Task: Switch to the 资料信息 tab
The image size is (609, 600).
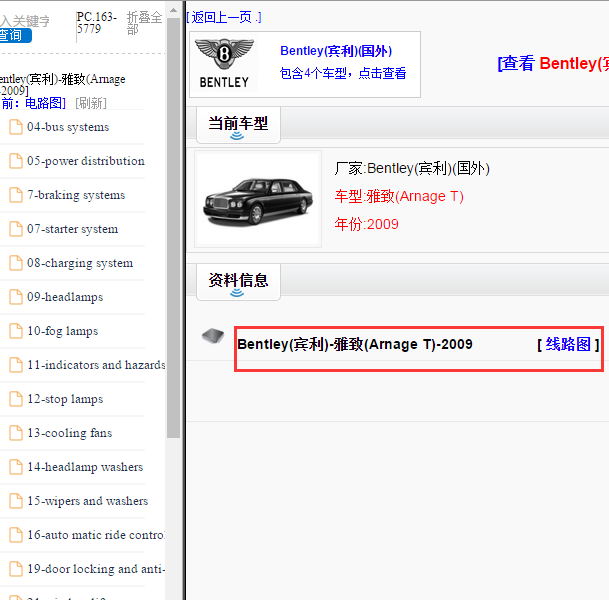Action: pos(238,282)
